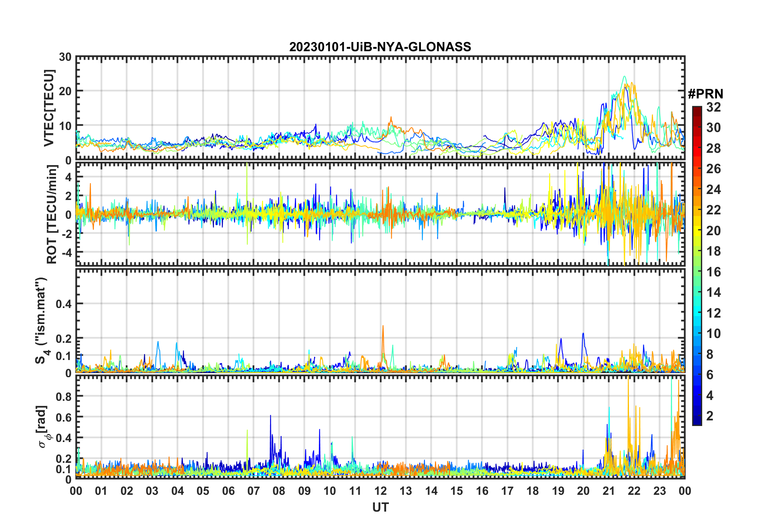This screenshot has height=532, width=761.
Task: Click UT axis tick label 07
Action: click(x=254, y=491)
